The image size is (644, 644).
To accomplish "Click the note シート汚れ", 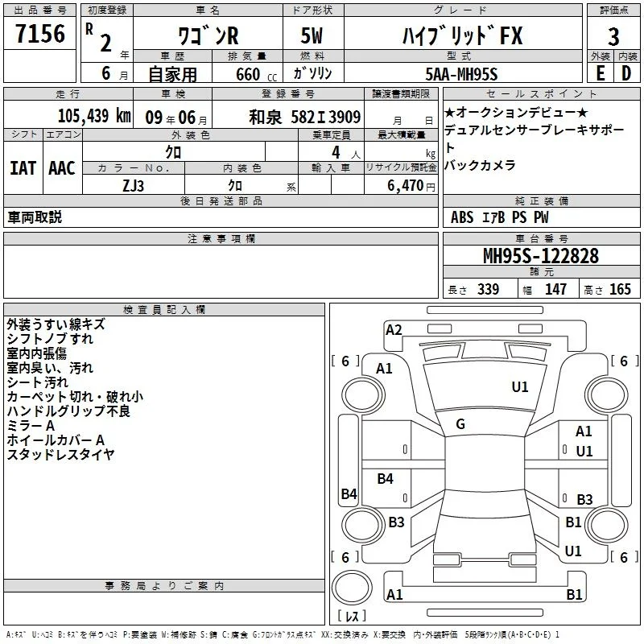I will pyautogui.click(x=37, y=382).
